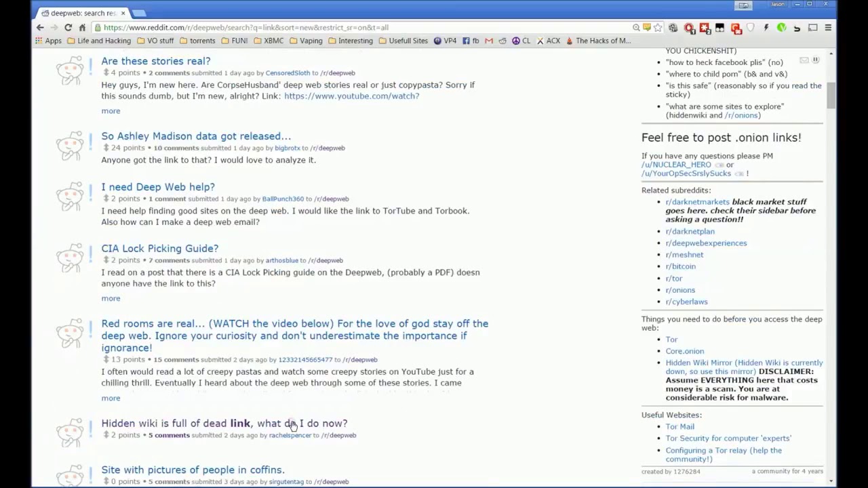Open the CL bookmark
The image size is (868, 488).
pos(521,41)
